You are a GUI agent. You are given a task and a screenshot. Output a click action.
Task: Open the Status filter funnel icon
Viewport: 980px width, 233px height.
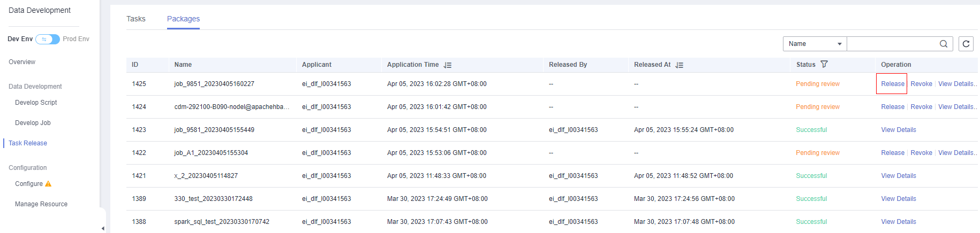tap(824, 64)
